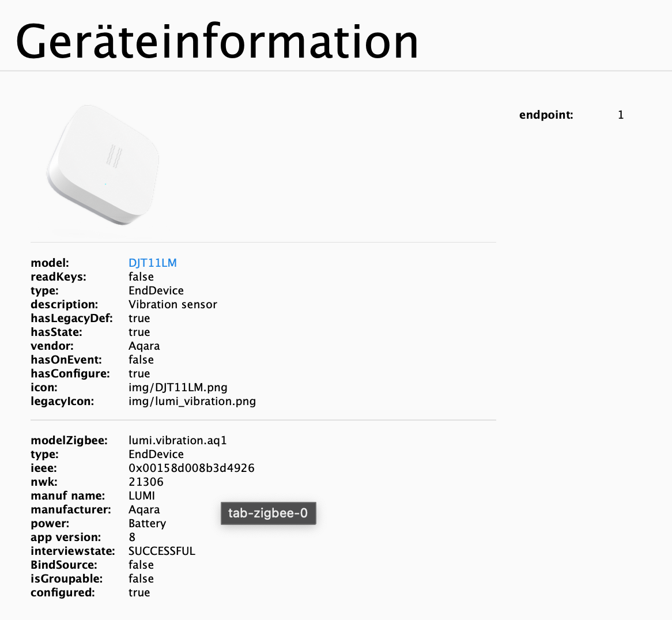Click the description: label
The width and height of the screenshot is (672, 620).
(65, 304)
